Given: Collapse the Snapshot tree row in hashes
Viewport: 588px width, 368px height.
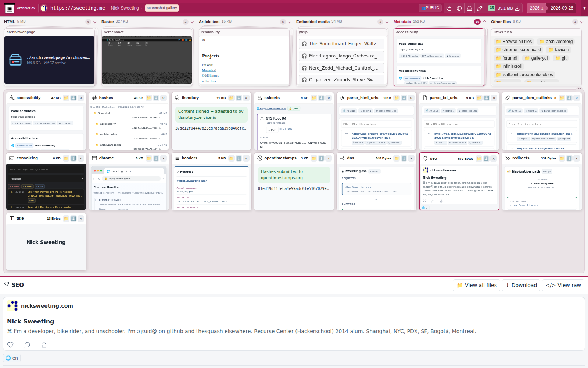Looking at the screenshot, I should pyautogui.click(x=91, y=113).
